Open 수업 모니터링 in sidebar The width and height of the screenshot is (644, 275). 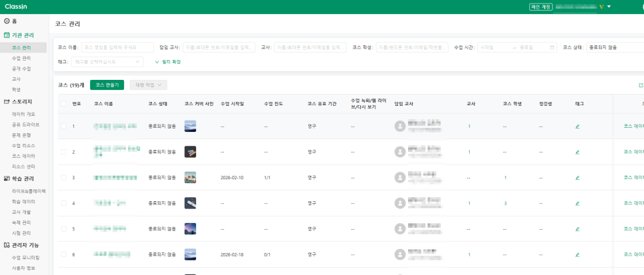[x=26, y=258]
